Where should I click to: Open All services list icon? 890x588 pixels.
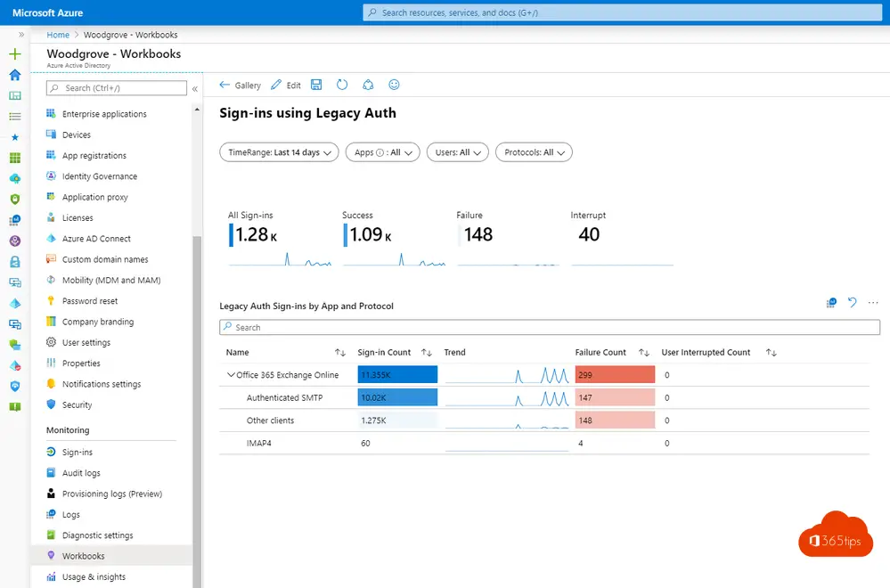(x=15, y=117)
